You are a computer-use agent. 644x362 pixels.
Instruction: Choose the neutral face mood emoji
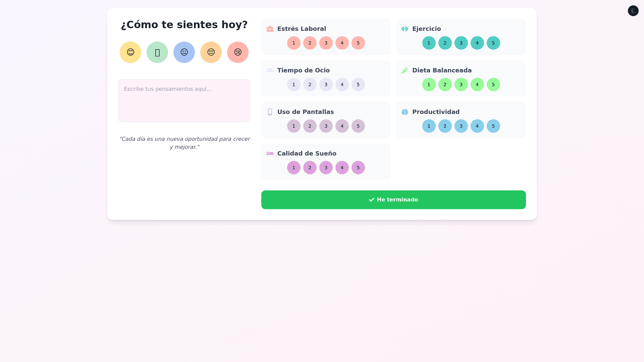click(184, 52)
